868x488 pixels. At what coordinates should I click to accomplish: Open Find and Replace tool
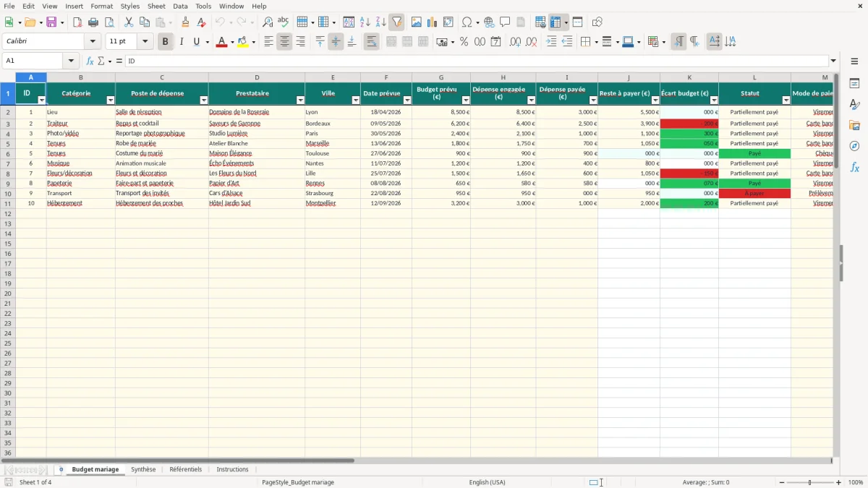pos(268,22)
